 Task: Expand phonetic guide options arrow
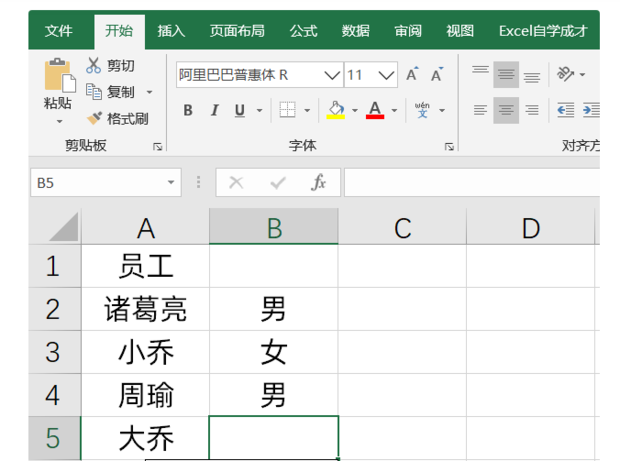coord(442,111)
